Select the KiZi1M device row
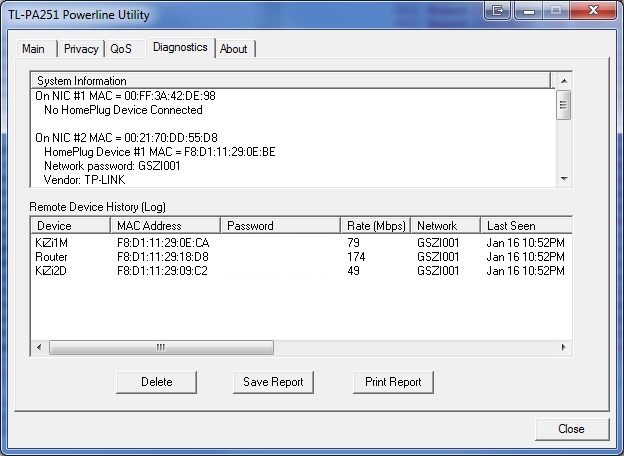This screenshot has width=624, height=456. click(52, 243)
